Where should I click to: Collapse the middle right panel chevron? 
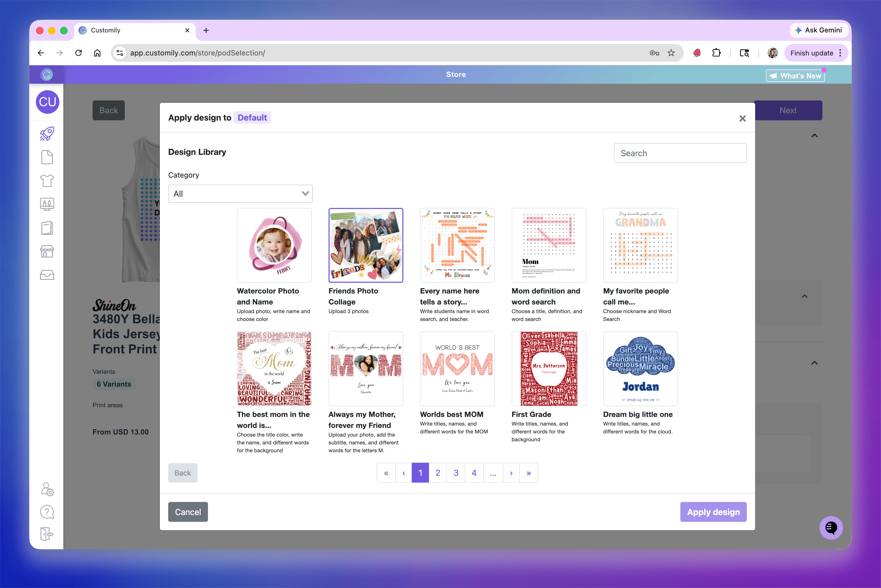(x=805, y=296)
